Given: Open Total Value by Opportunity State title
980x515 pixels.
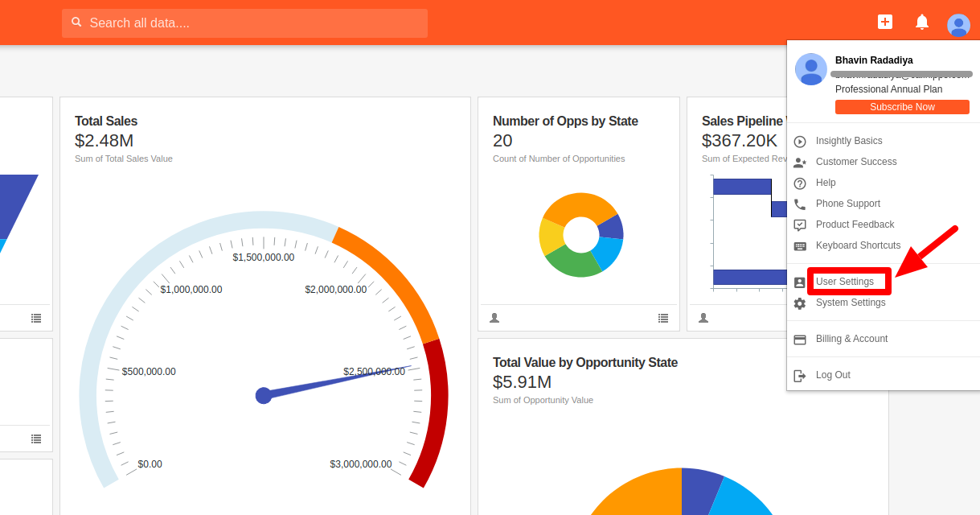Looking at the screenshot, I should [585, 363].
